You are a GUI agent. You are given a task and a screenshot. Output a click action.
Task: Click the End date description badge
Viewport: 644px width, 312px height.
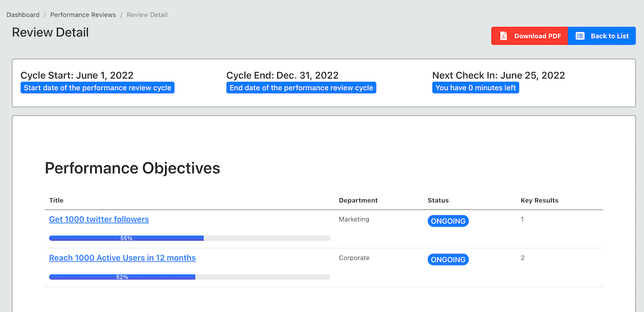click(302, 88)
